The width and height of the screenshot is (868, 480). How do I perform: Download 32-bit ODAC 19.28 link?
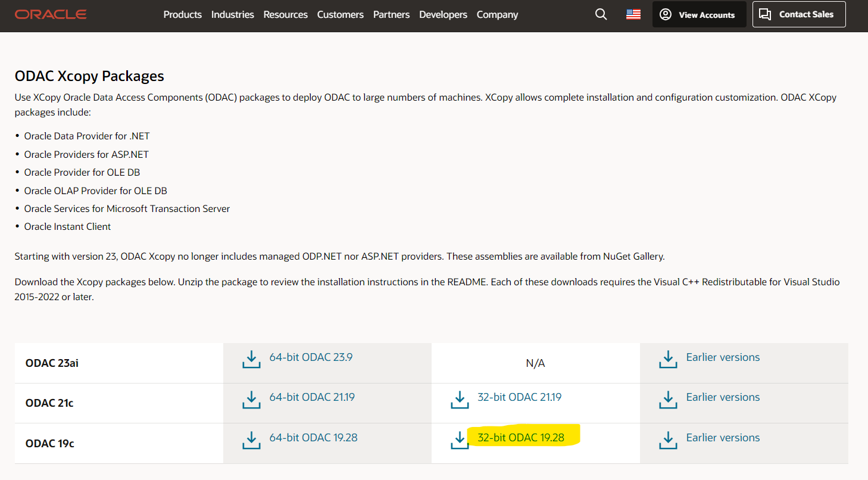coord(521,438)
